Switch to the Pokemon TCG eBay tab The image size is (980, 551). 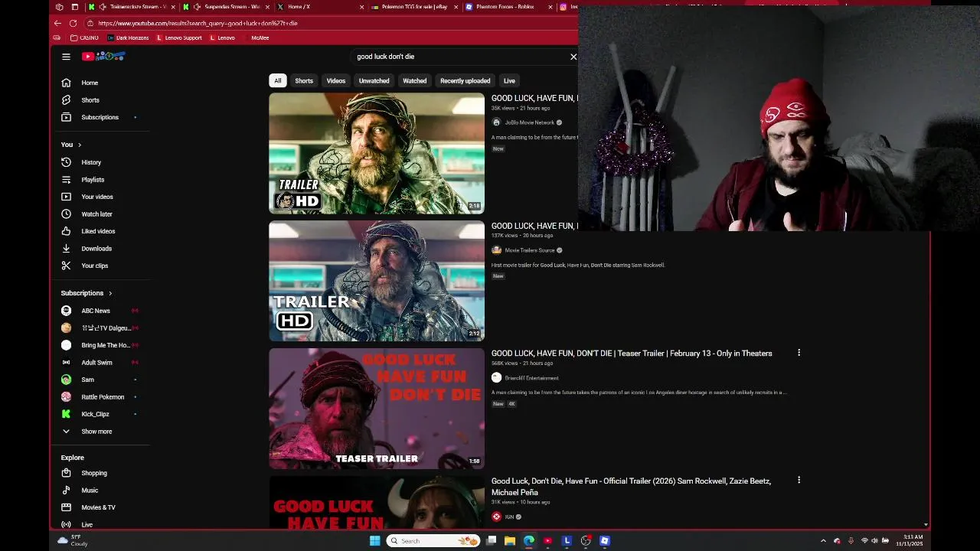pyautogui.click(x=413, y=7)
